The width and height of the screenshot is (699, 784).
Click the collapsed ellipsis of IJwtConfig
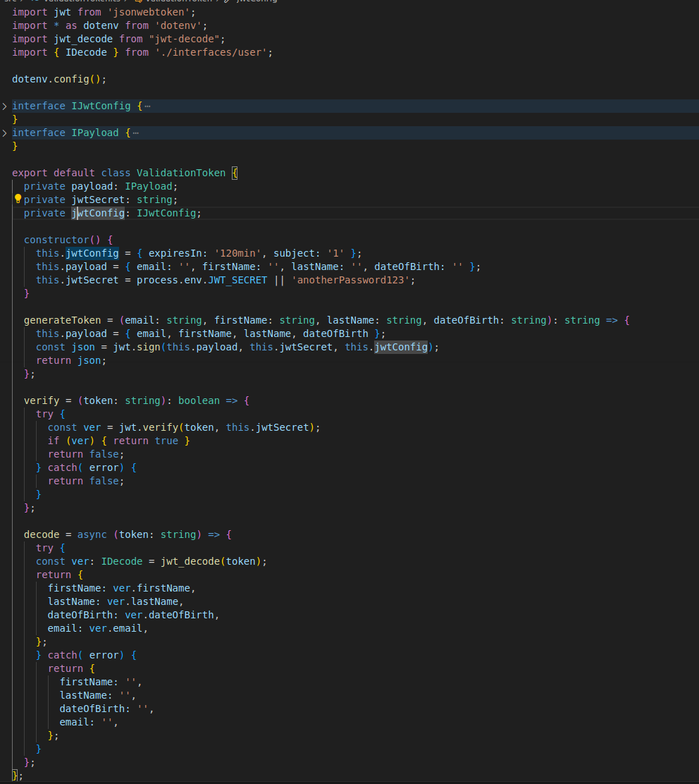click(146, 105)
